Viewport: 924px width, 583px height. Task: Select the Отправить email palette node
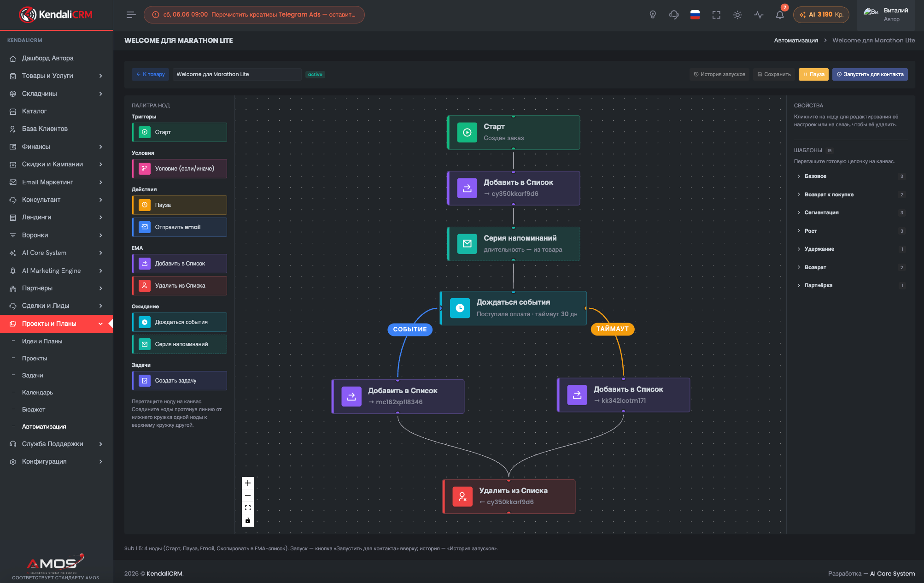179,227
